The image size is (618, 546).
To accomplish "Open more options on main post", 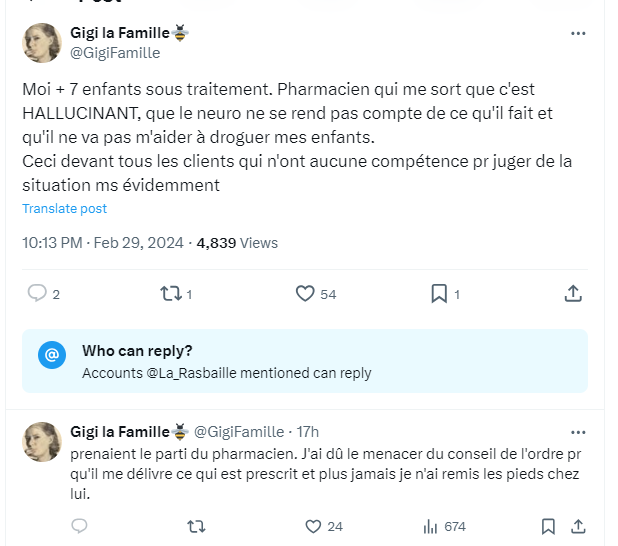I will point(577,33).
